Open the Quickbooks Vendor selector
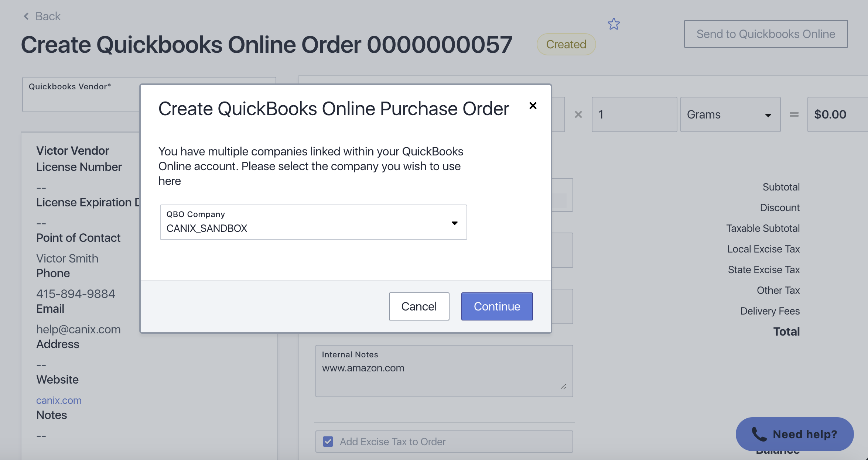Viewport: 868px width, 460px height. coord(81,95)
